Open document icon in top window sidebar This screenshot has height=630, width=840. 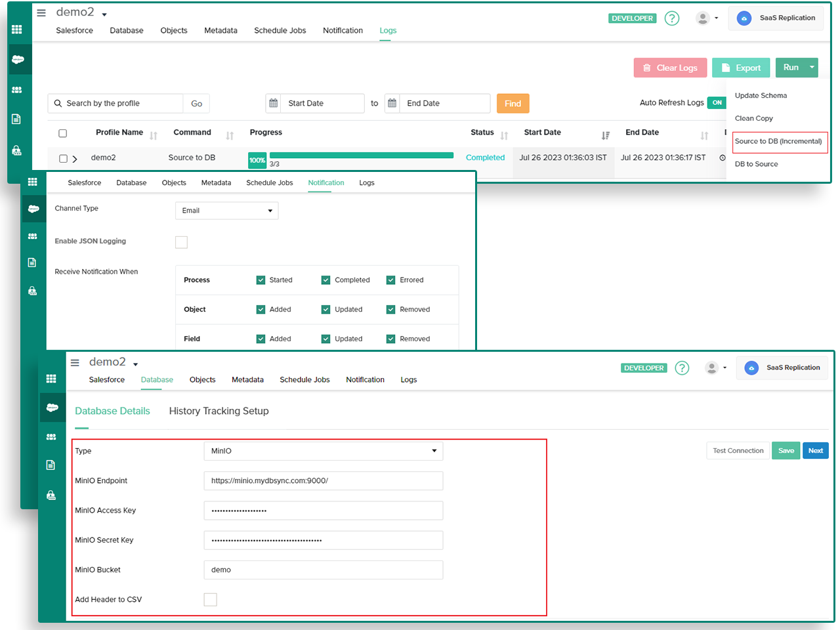click(x=16, y=119)
